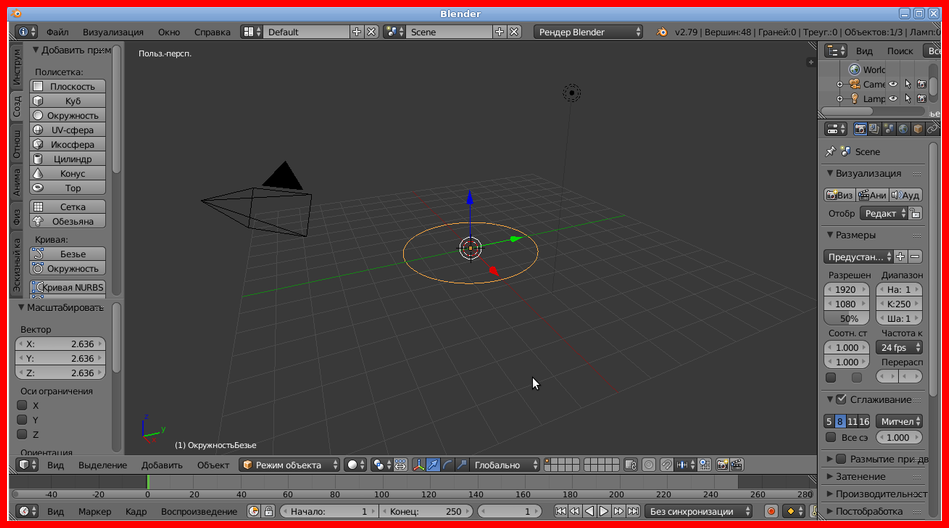Click the play animation button
Image resolution: width=949 pixels, height=528 pixels.
coord(603,512)
